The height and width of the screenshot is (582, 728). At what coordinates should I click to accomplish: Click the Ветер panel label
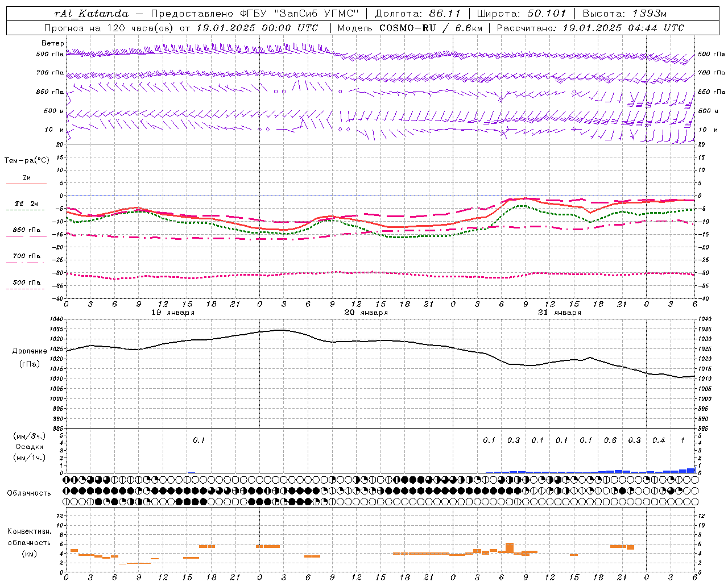[53, 43]
